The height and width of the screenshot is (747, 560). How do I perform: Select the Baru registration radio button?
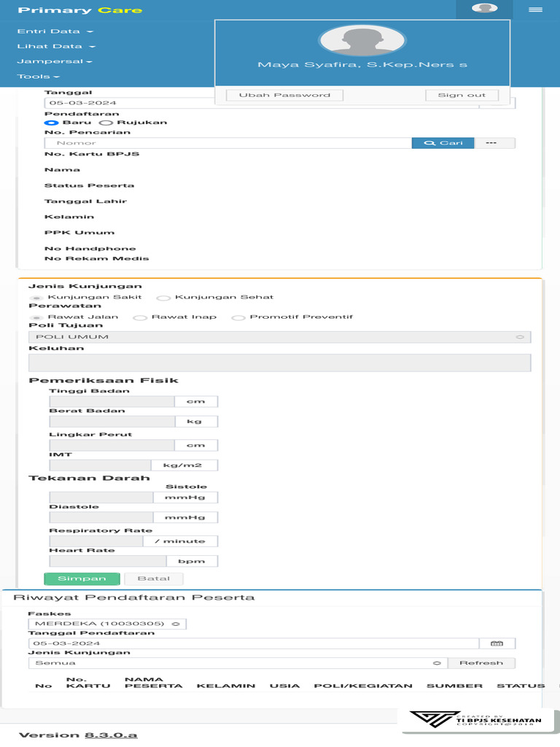[51, 123]
